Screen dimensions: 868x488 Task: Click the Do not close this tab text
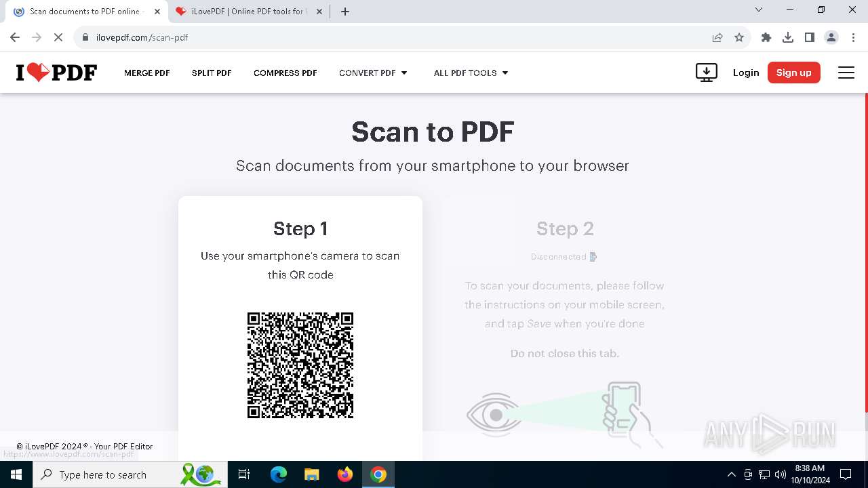(x=565, y=353)
